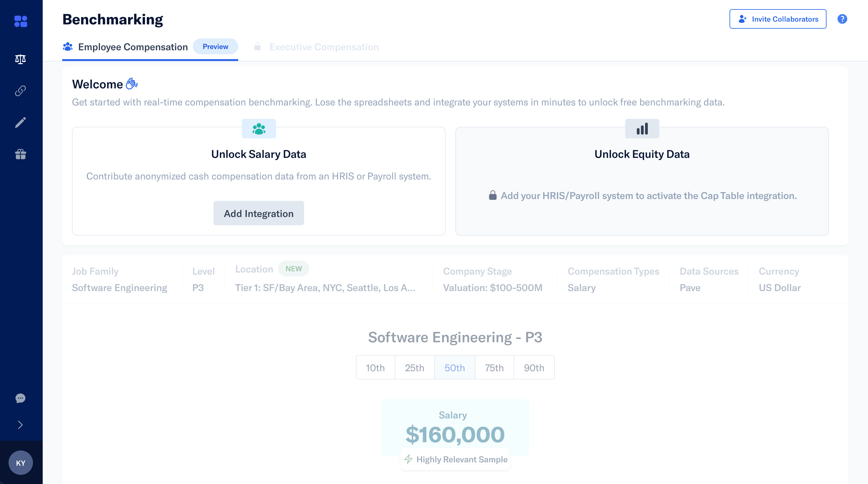Open the integrations link icon in the sidebar

(20, 90)
